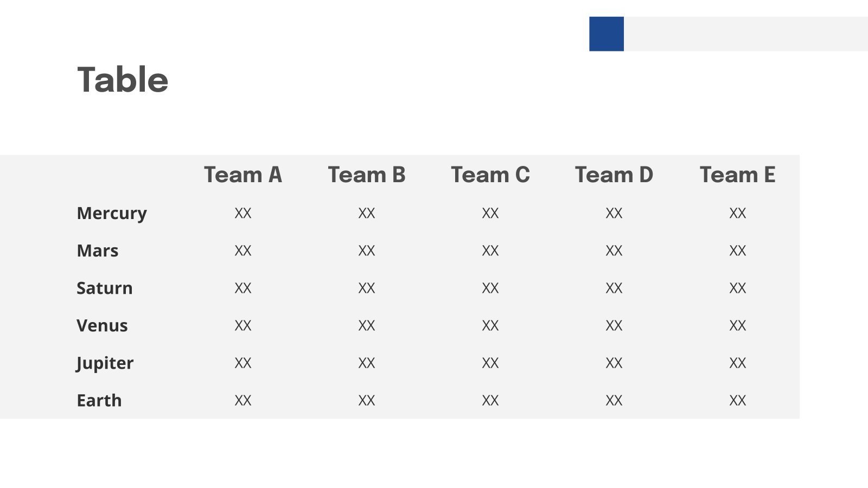868x488 pixels.
Task: Select the Team D column header
Action: click(x=614, y=175)
